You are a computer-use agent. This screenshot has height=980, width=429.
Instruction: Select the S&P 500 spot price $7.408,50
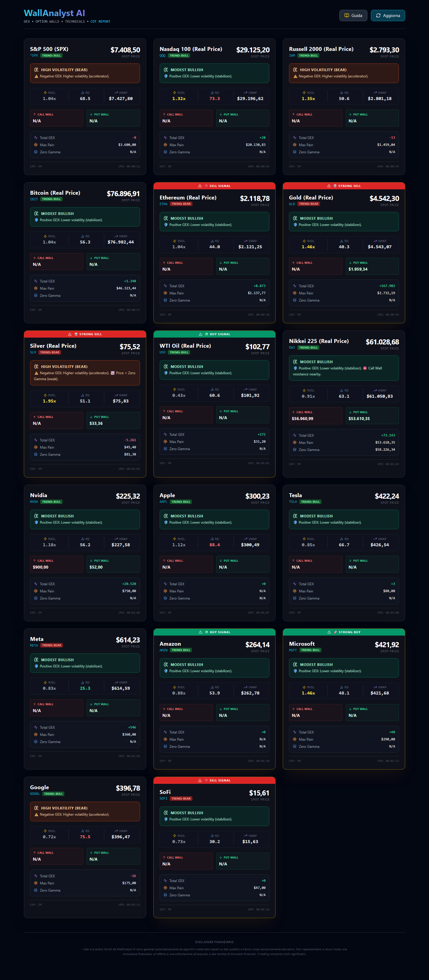coord(125,50)
